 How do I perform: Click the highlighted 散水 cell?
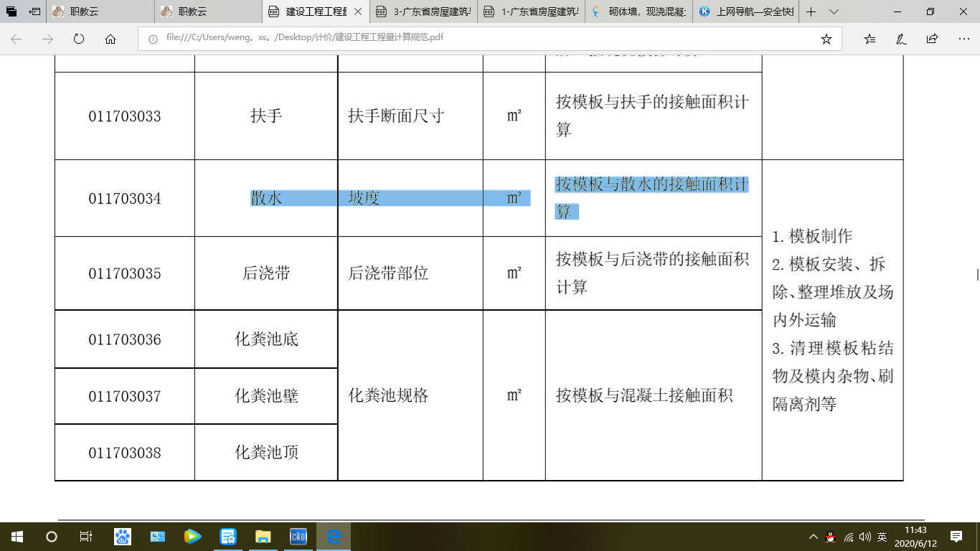click(x=266, y=198)
